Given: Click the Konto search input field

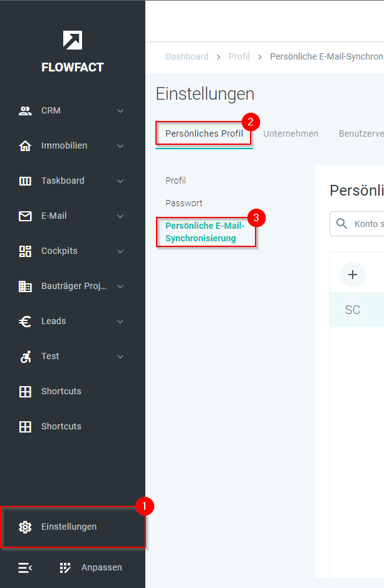Looking at the screenshot, I should click(366, 224).
